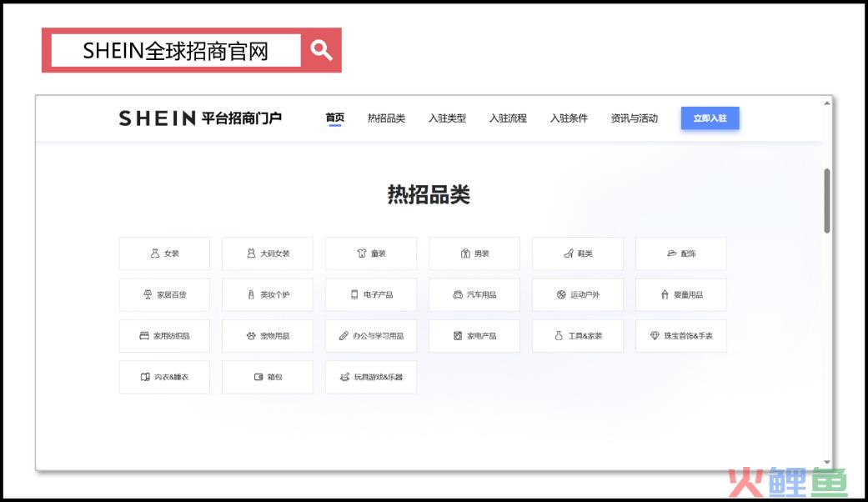
Task: Click the 童装 t-shirt icon
Action: click(362, 253)
